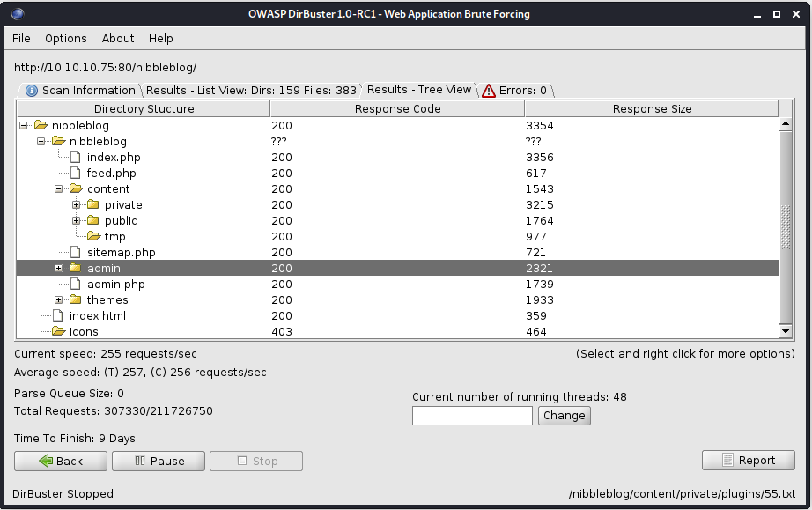Screen dimensions: 812x510
Task: Click the feed.php file icon
Action: (76, 174)
